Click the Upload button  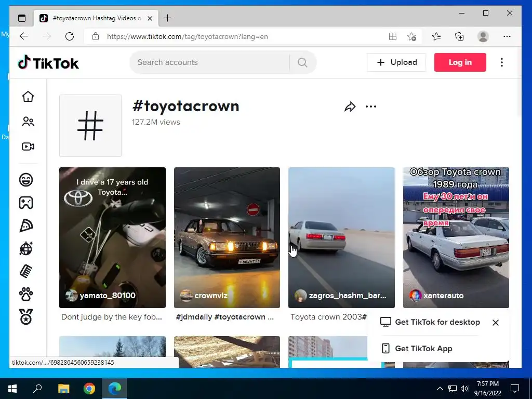[396, 62]
